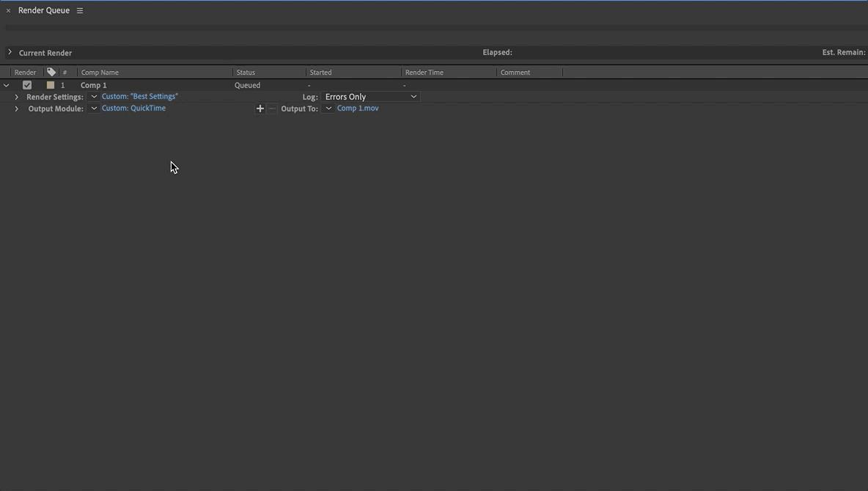Image resolution: width=868 pixels, height=491 pixels.
Task: Remove output module with minus icon
Action: coord(272,108)
